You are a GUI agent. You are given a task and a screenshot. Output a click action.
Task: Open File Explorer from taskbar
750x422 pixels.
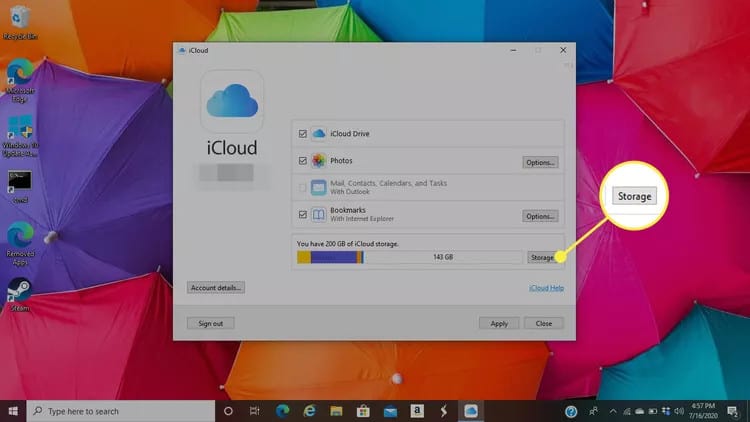click(x=336, y=411)
